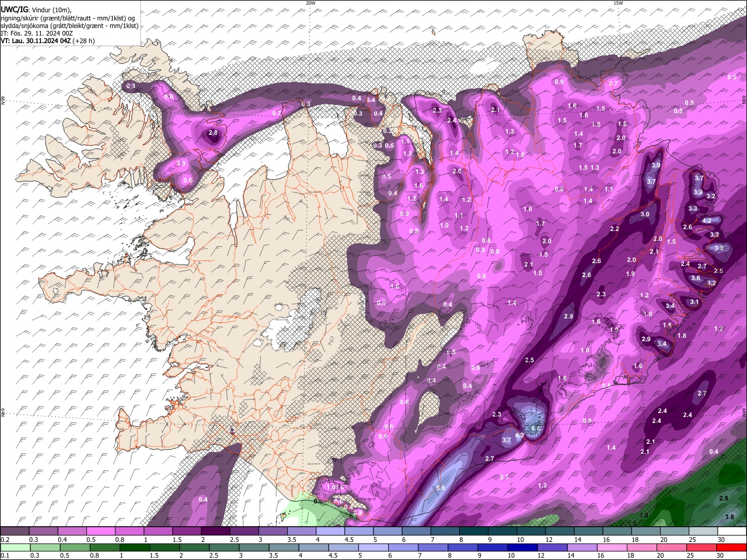The image size is (747, 560).
Task: Click the '25' label on the bottom legend row
Action: [692, 556]
